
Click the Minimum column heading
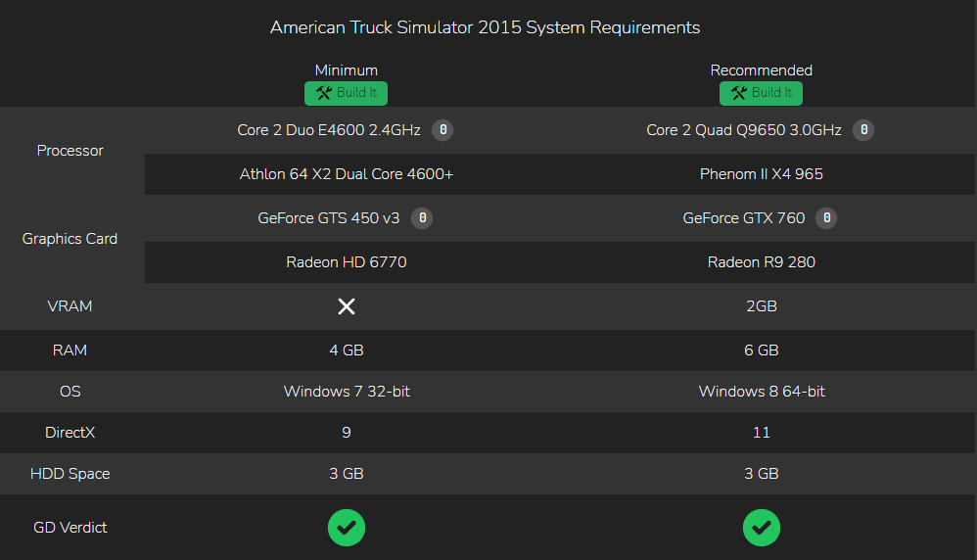tap(346, 70)
